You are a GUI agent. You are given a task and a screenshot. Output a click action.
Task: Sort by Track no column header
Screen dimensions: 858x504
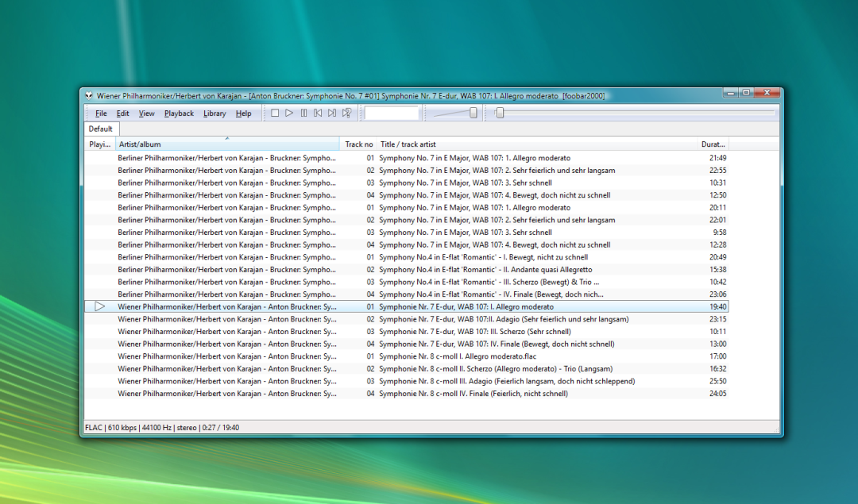coord(358,144)
